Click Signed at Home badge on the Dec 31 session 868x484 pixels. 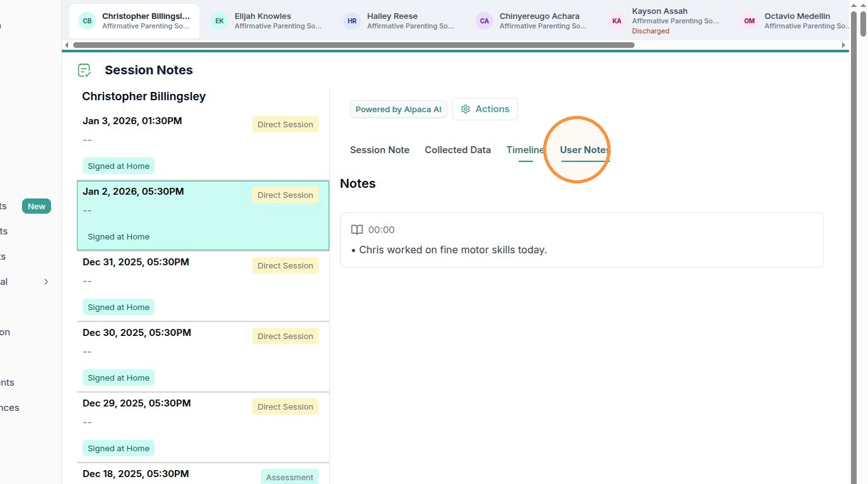(119, 308)
